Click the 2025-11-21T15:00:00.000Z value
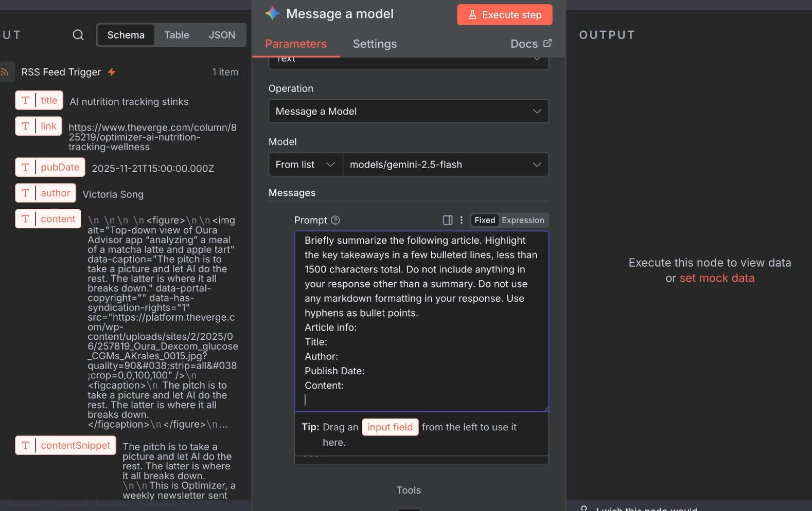 point(153,169)
